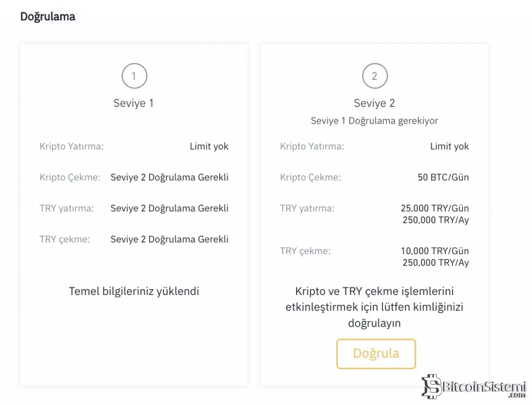
Task: Click the Doğrulama page title
Action: pyautogui.click(x=48, y=17)
